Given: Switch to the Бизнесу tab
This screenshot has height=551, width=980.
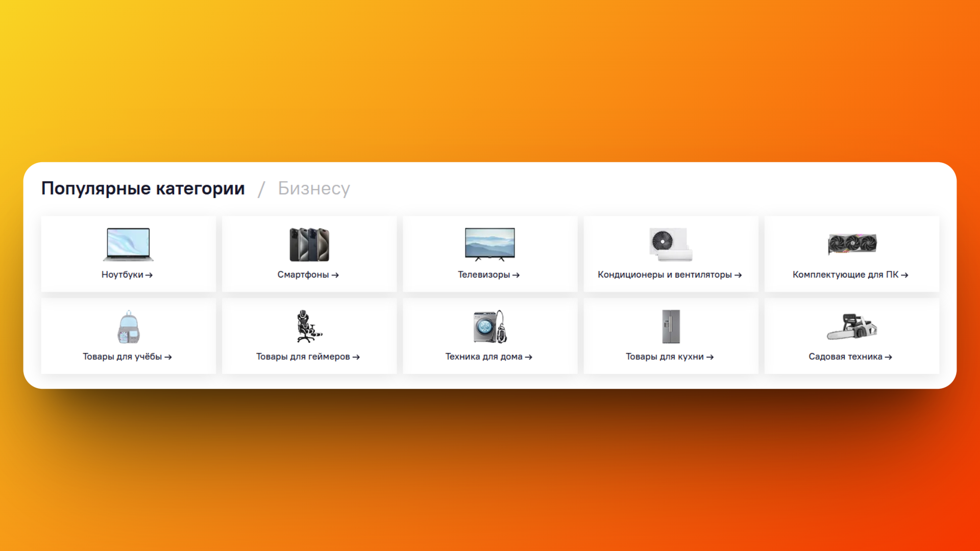Looking at the screenshot, I should point(313,188).
